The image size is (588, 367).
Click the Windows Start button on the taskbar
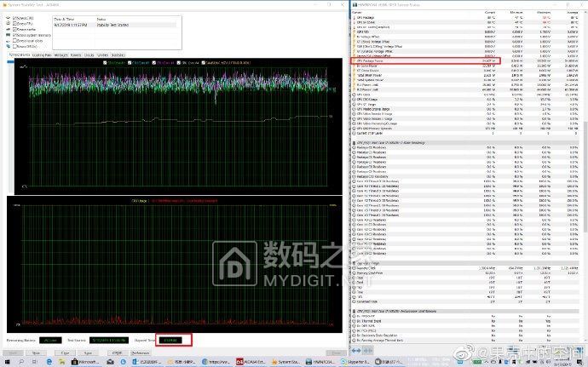pyautogui.click(x=7, y=362)
